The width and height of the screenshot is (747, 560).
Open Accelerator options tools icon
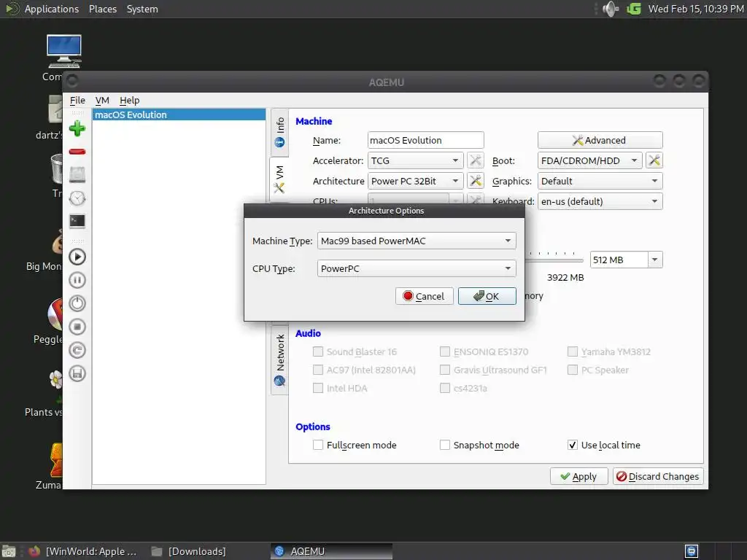click(x=476, y=160)
